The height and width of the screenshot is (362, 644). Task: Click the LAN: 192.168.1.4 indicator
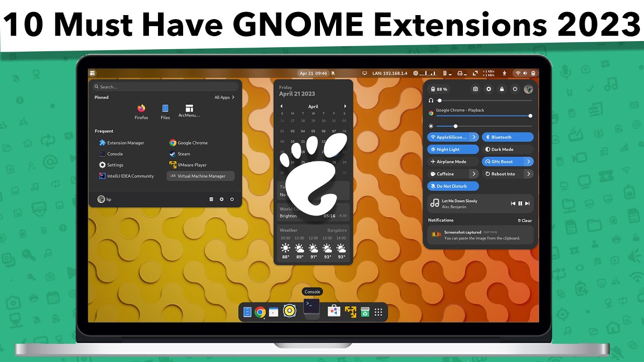pyautogui.click(x=390, y=73)
